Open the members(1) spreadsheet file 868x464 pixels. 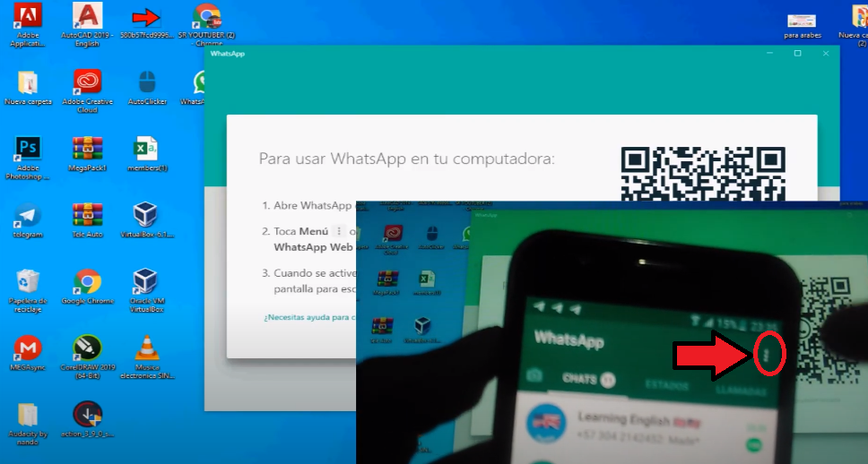147,154
